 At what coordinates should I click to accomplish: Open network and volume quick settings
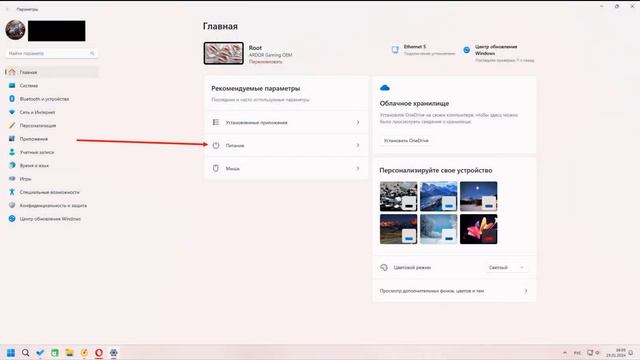coord(593,353)
